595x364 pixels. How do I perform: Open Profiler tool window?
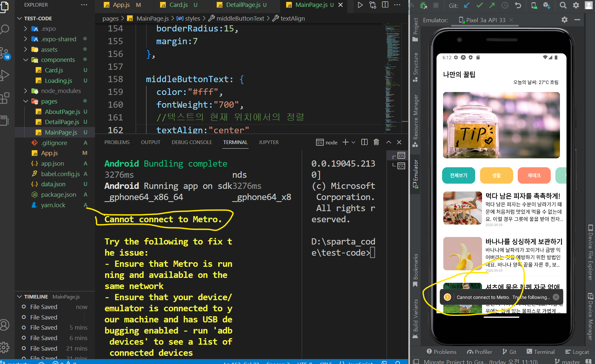pos(479,352)
